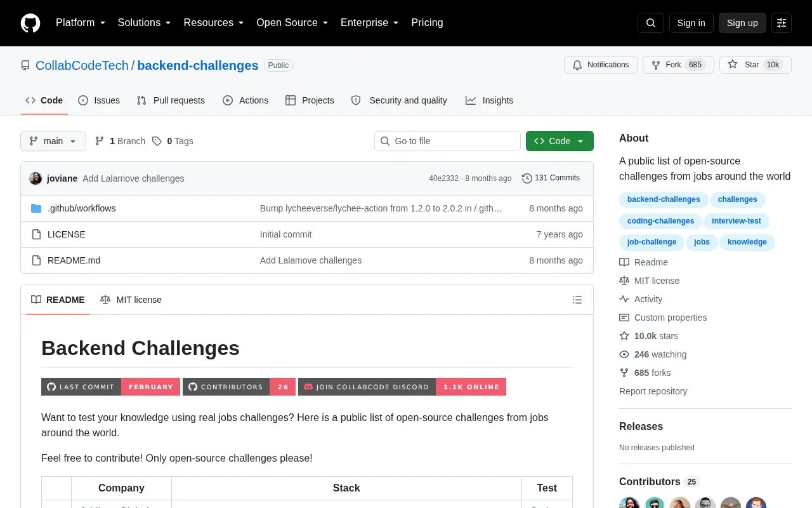Open the CollabCodeTech owner link
The image size is (812, 508).
coord(82,65)
